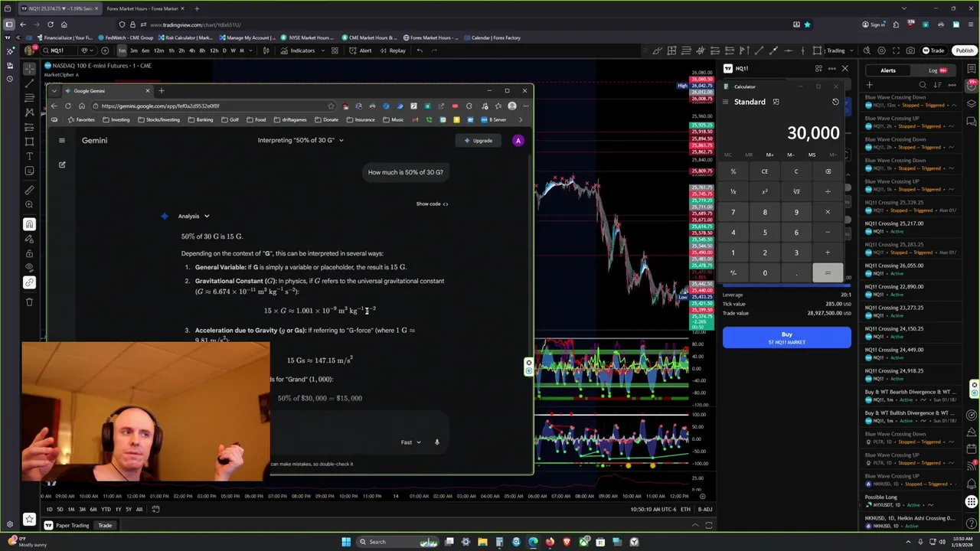
Task: Open Gemini main menu hamburger icon
Action: 62,140
